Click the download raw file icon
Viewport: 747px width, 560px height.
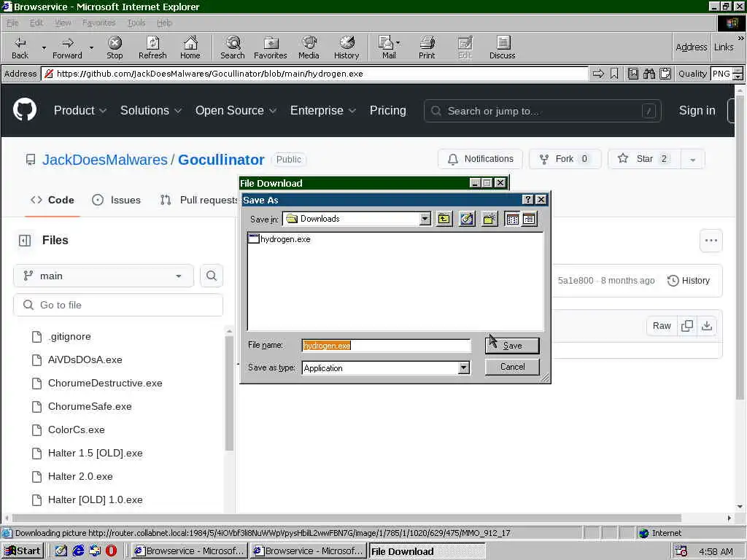(707, 326)
